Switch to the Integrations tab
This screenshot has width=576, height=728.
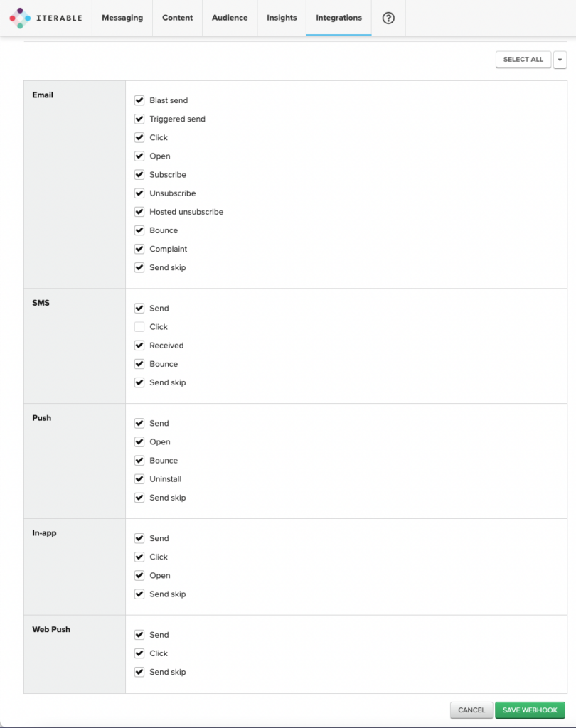338,18
